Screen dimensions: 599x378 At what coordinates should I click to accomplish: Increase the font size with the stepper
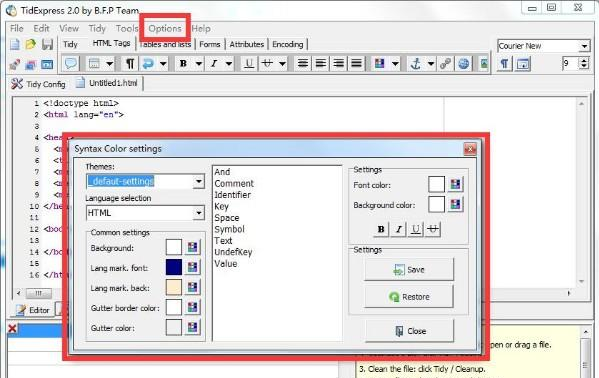pyautogui.click(x=584, y=60)
